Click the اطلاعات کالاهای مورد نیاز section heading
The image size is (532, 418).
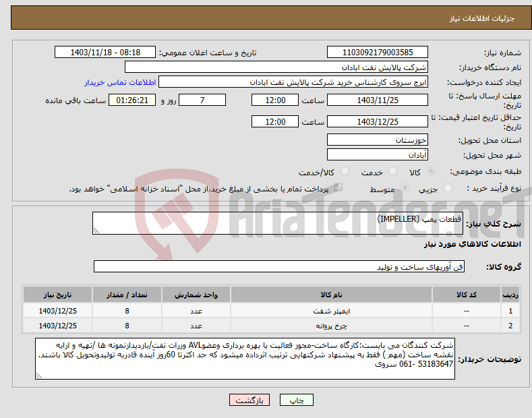tap(472, 244)
